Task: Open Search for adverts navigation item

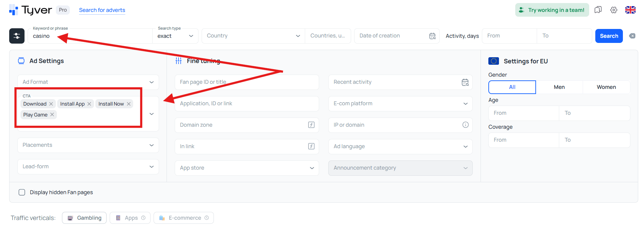Action: pos(102,10)
